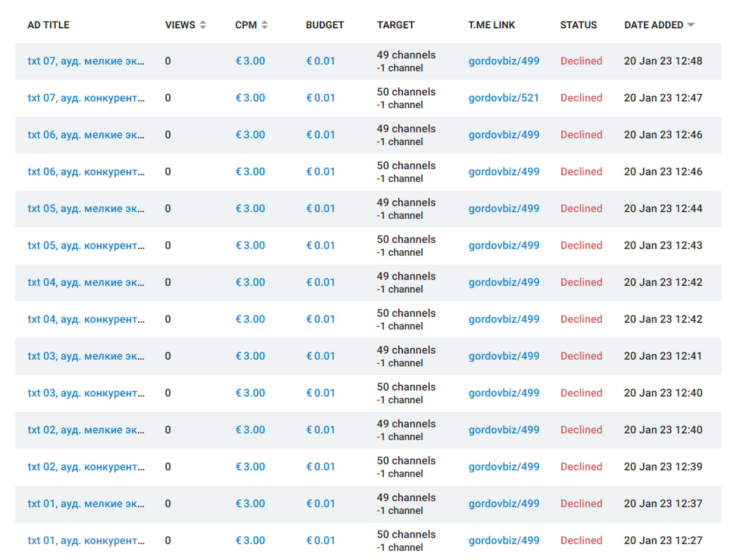Screen dimensions: 737x560
Task: Select date '20 Jan 23 12:27'
Action: click(x=663, y=540)
